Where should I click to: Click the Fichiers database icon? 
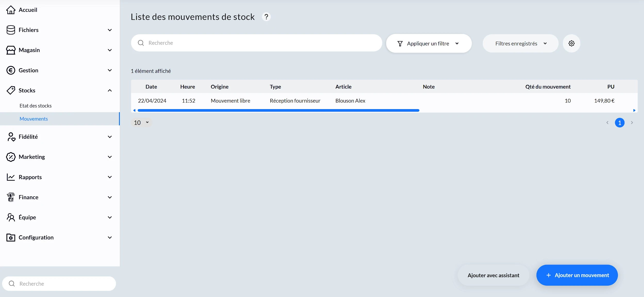11,30
